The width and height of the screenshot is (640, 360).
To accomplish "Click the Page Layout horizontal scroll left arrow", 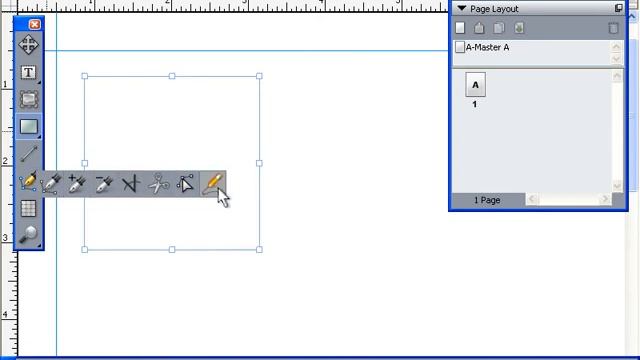I will pos(531,199).
